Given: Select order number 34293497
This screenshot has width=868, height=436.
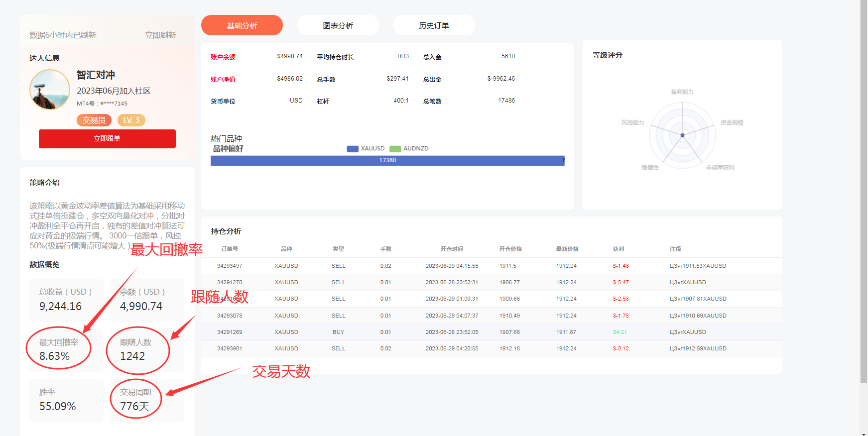Looking at the screenshot, I should point(230,266).
